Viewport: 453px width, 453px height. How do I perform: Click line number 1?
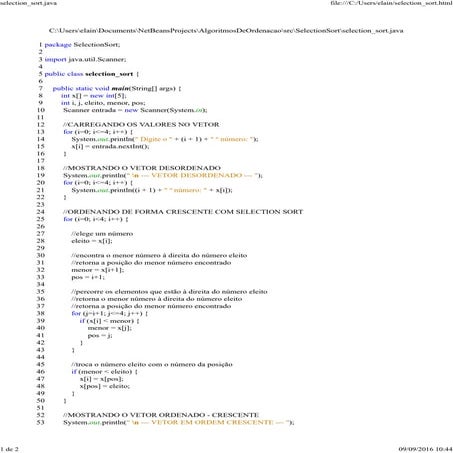point(40,45)
